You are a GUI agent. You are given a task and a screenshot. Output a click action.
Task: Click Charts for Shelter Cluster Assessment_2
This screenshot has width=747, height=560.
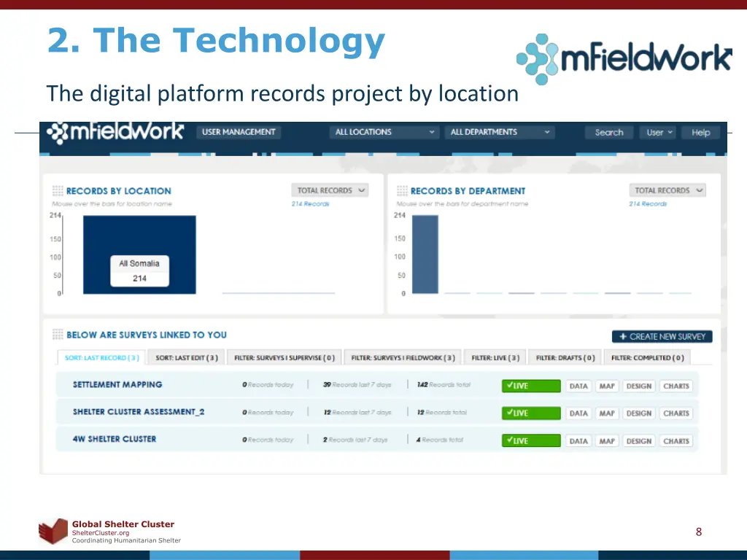pos(676,413)
